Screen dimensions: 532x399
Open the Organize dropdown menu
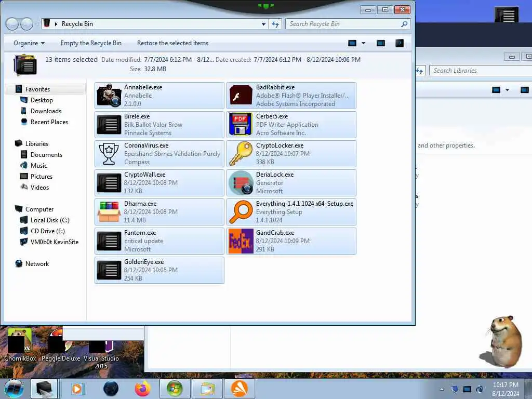tap(29, 43)
